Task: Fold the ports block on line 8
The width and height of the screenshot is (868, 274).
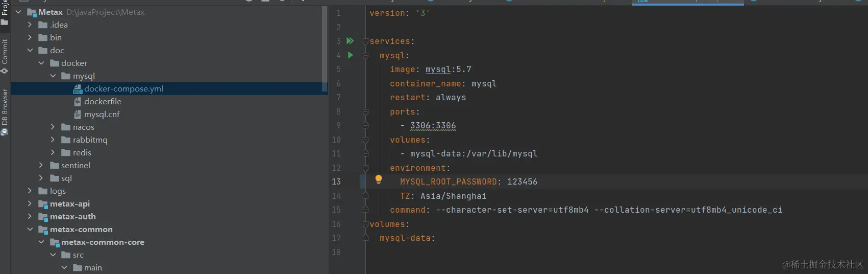Action: [x=365, y=111]
